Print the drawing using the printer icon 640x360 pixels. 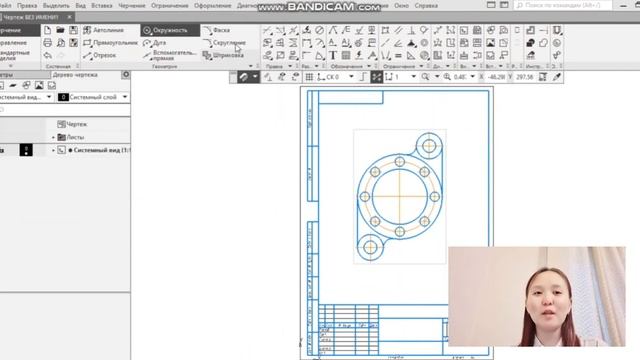48,43
